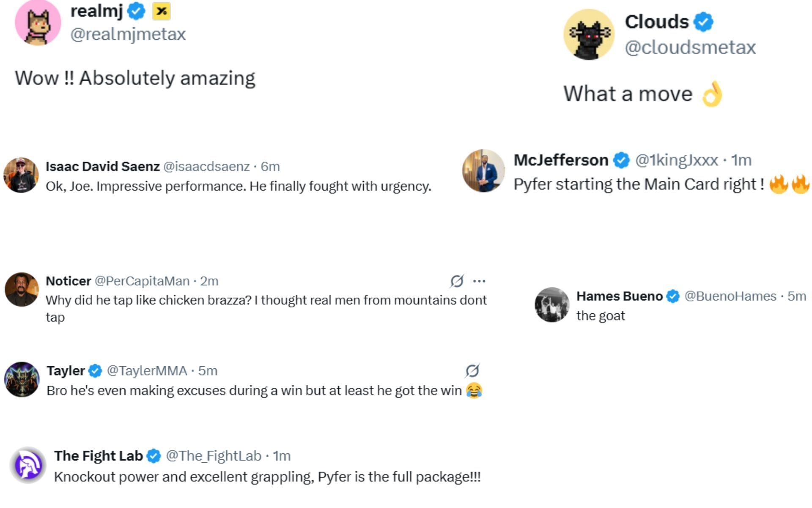Image resolution: width=812 pixels, height=508 pixels.
Task: Click realmj's pixel cat avatar
Action: point(38,23)
